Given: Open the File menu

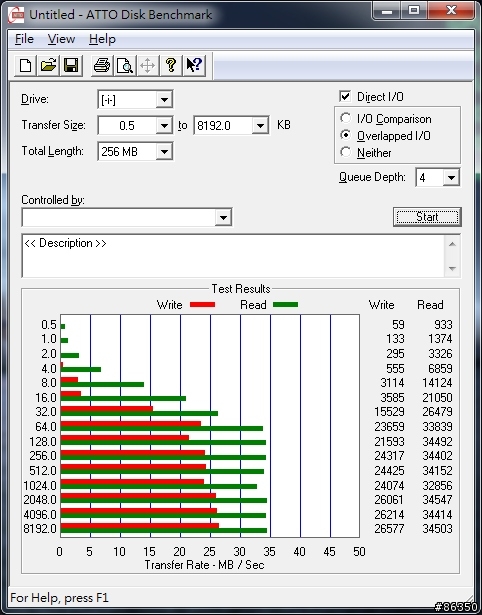Looking at the screenshot, I should click(x=24, y=39).
